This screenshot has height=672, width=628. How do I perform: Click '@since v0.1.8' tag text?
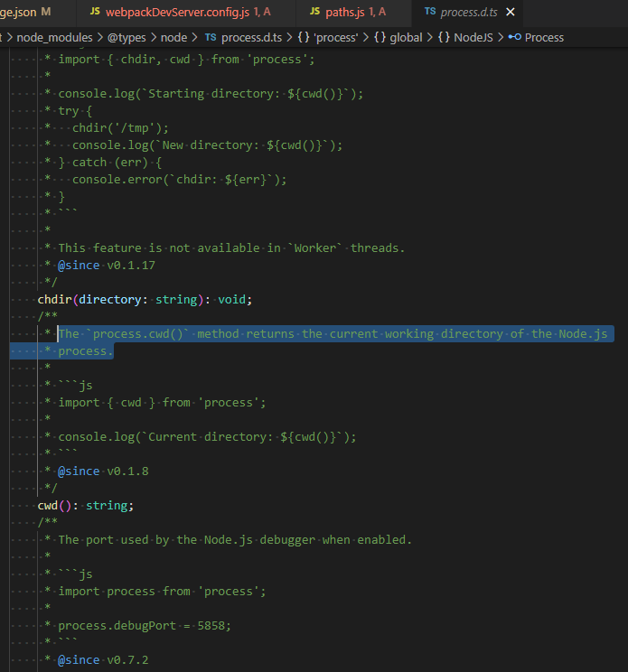click(x=103, y=471)
